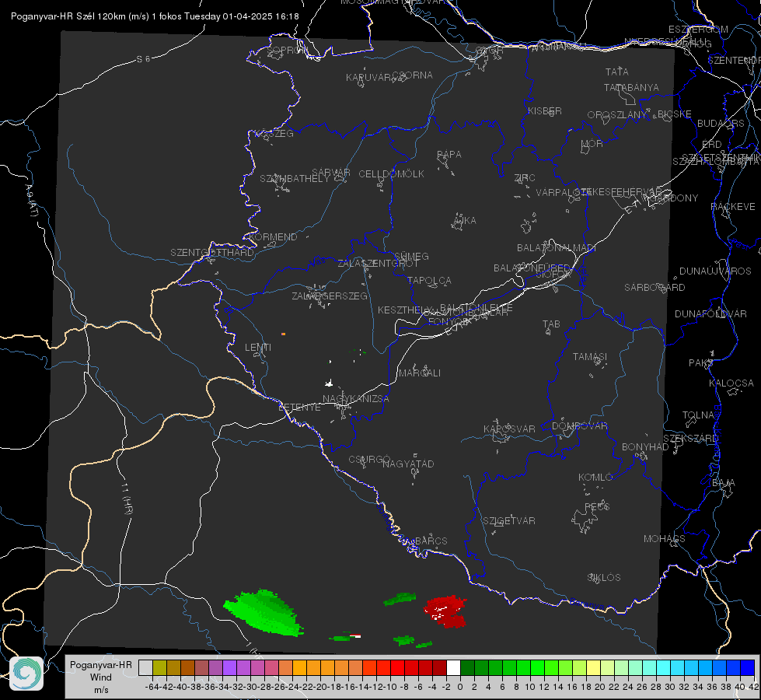761x700 pixels.
Task: Click the MÓR label
Action: click(592, 144)
